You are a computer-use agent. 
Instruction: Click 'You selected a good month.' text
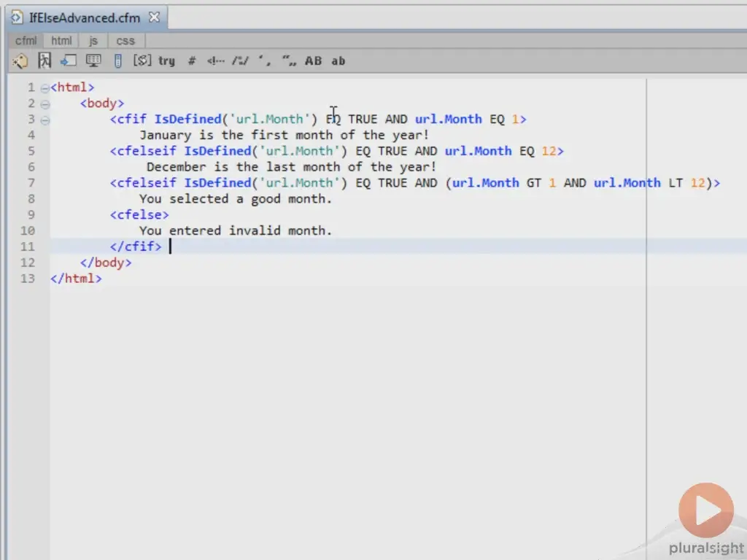[x=236, y=199]
